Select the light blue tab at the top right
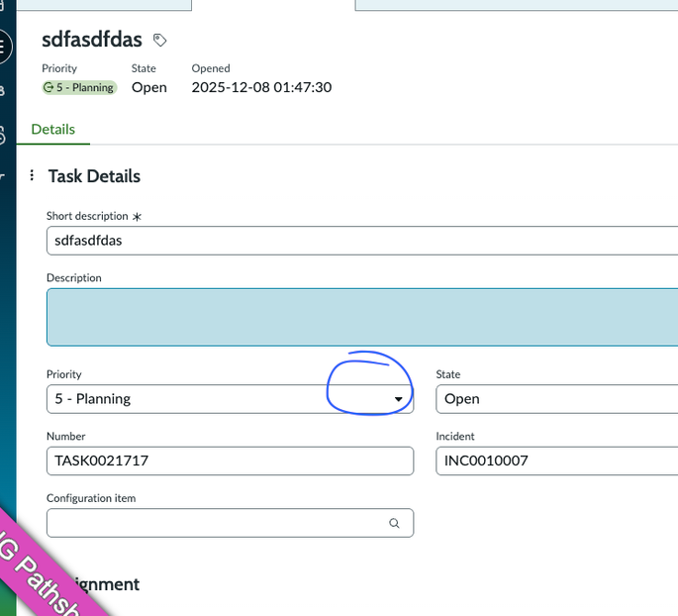Screen dimensions: 678x616 (516, 5)
